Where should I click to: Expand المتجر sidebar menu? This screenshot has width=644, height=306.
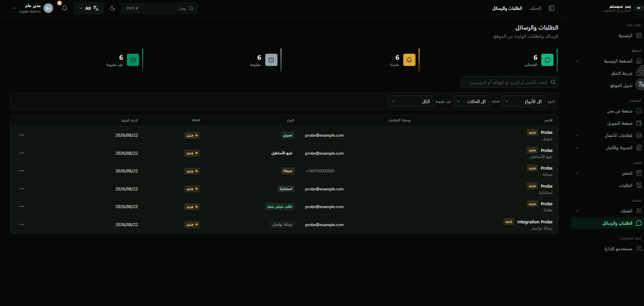(608, 173)
